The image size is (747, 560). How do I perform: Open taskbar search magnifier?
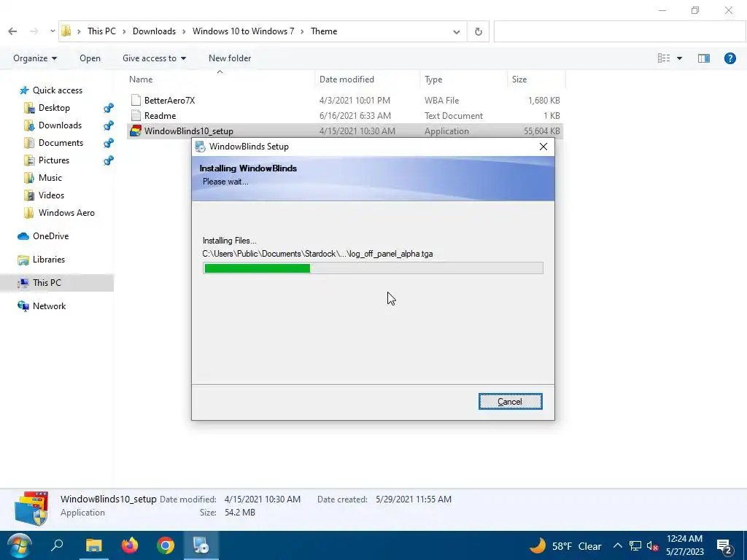click(58, 545)
